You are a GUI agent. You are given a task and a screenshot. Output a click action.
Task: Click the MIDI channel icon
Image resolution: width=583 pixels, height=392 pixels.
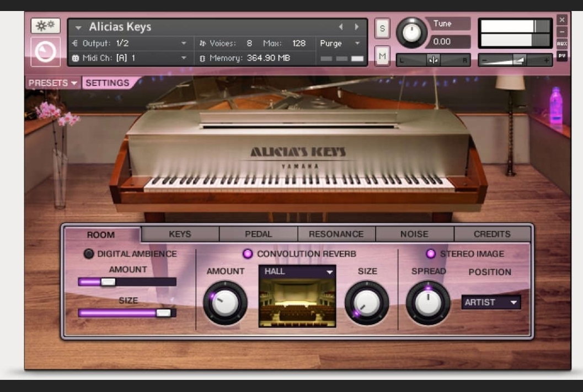[x=75, y=58]
